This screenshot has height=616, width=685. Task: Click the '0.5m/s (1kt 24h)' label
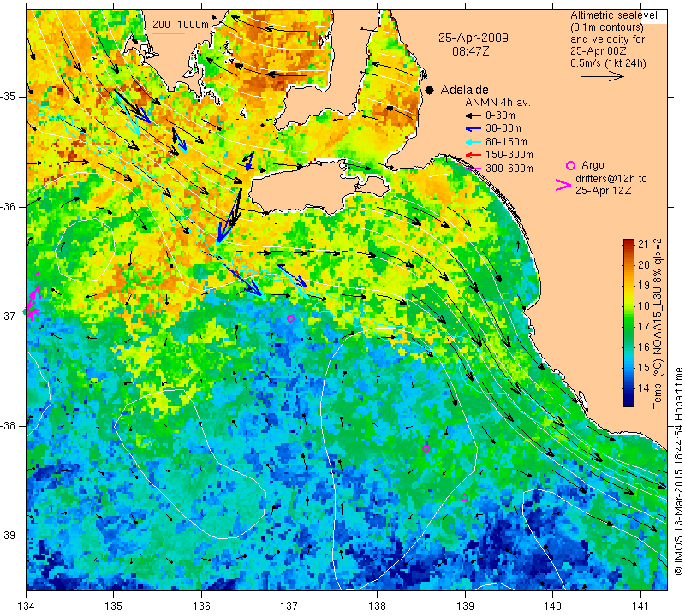pos(608,62)
